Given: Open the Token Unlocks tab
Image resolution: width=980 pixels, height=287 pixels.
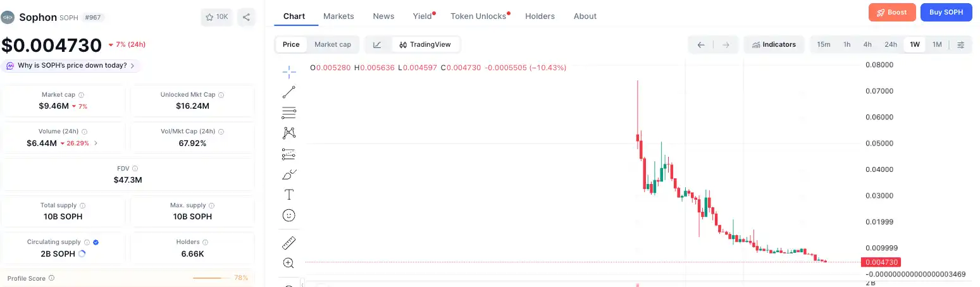Looking at the screenshot, I should coord(478,16).
